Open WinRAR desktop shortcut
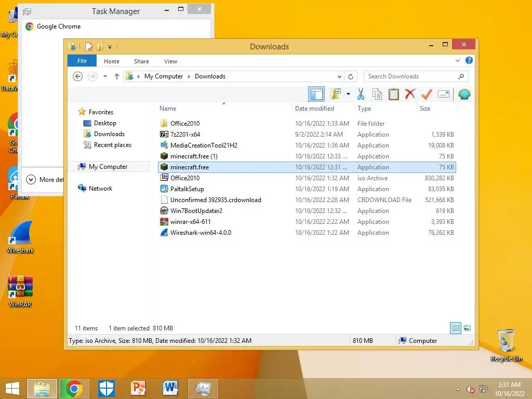The width and height of the screenshot is (532, 399). pyautogui.click(x=20, y=291)
